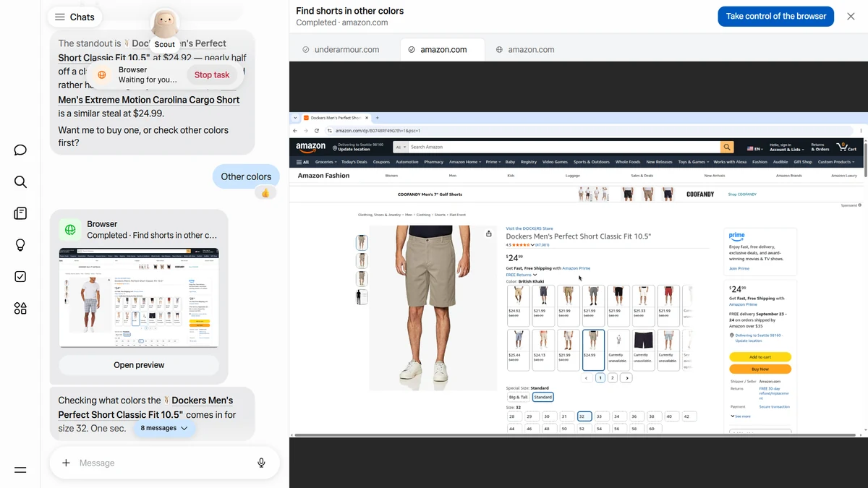
Task: Select page 2 of color swatches
Action: [x=613, y=378]
